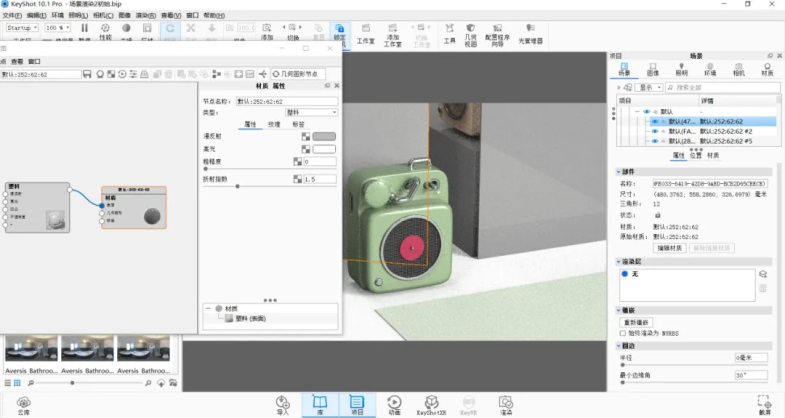The height and width of the screenshot is (418, 785).
Task: Toggle the Library (库) panel button
Action: (321, 402)
